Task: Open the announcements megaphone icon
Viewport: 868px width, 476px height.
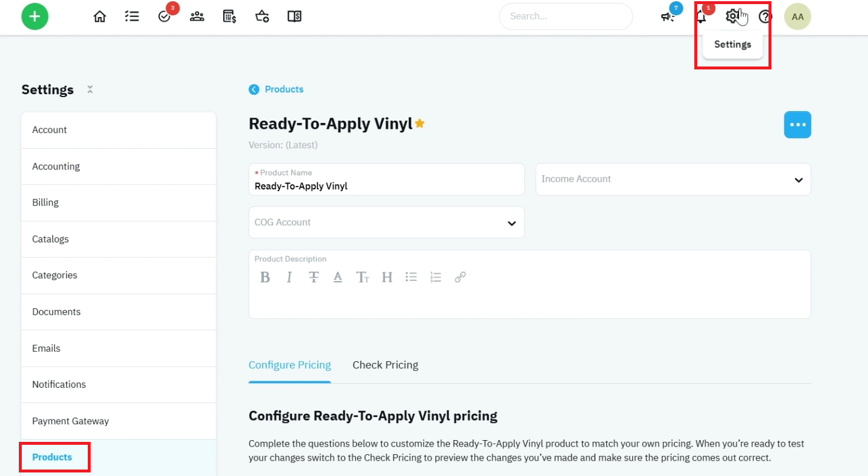Action: tap(668, 16)
